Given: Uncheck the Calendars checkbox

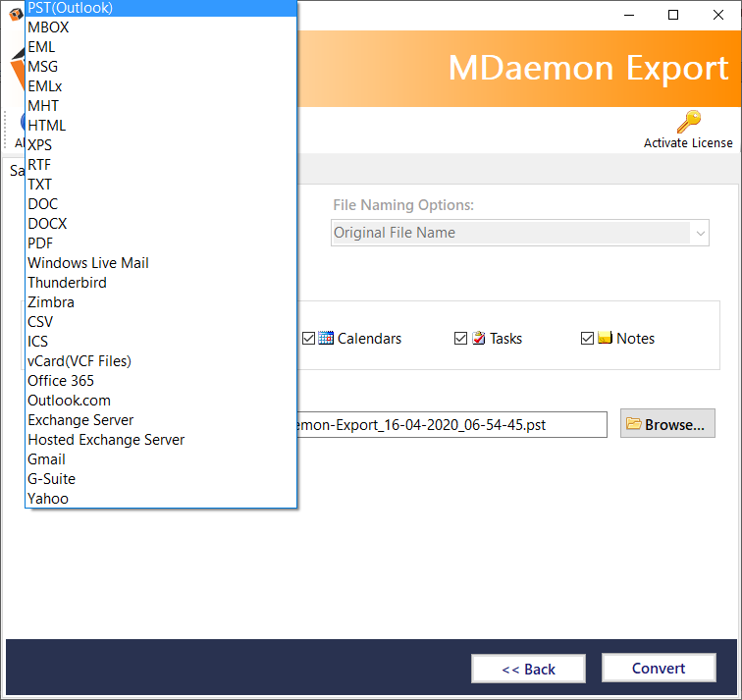Looking at the screenshot, I should (x=308, y=339).
